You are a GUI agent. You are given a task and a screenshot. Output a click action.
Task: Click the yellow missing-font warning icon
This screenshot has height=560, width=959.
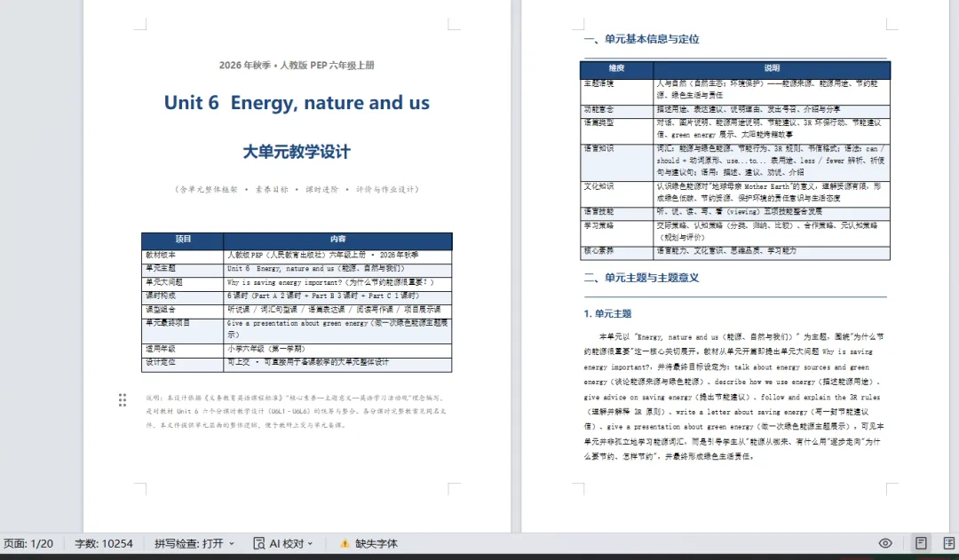point(345,543)
